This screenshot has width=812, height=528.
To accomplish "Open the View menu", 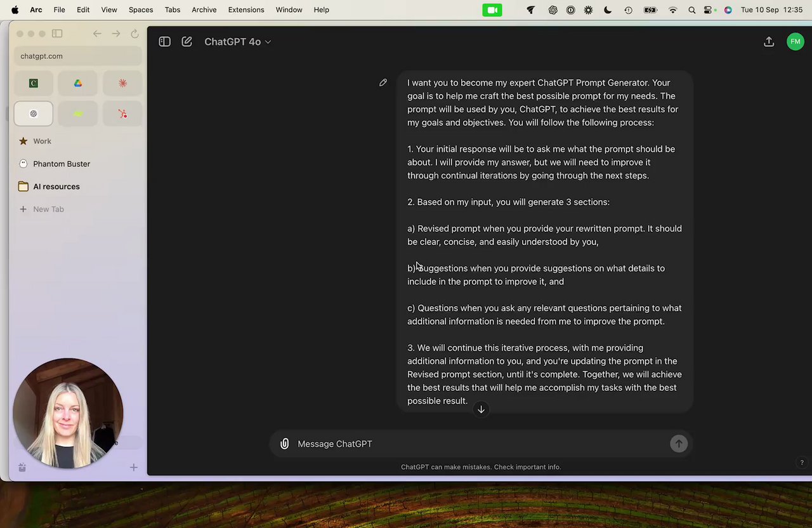I will [x=109, y=10].
